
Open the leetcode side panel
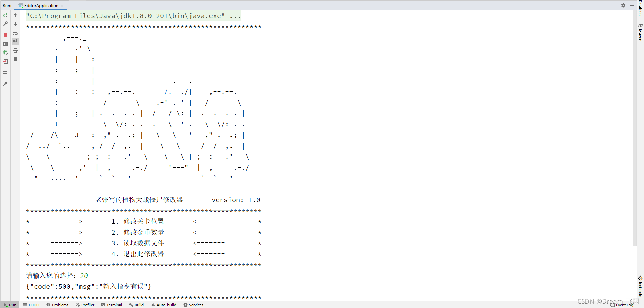click(640, 286)
